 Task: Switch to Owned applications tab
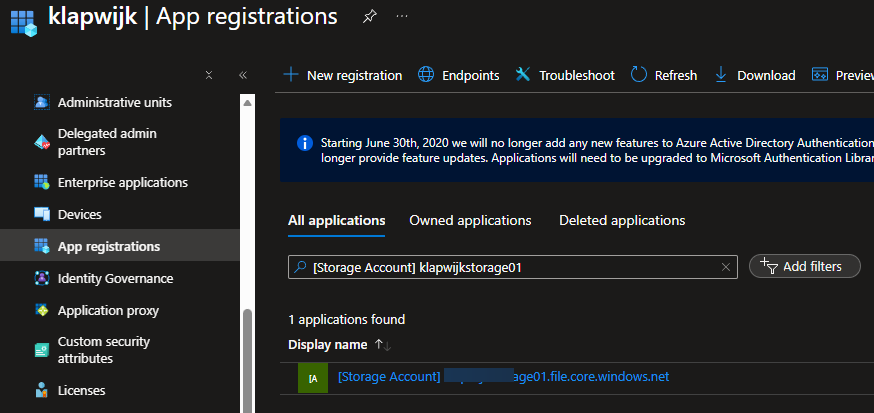pos(470,220)
